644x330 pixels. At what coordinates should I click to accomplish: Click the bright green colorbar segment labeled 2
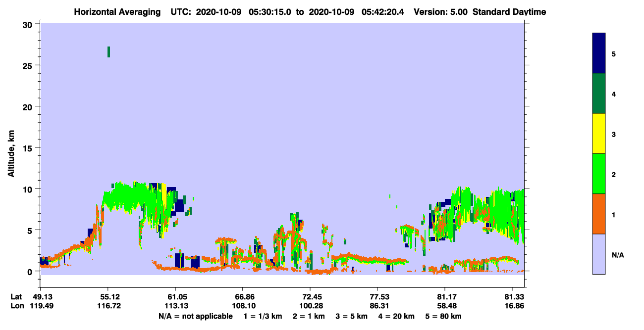[599, 174]
